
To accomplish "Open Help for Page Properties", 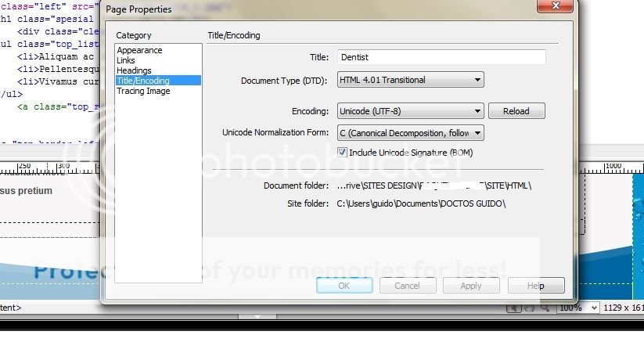I will pyautogui.click(x=535, y=286).
